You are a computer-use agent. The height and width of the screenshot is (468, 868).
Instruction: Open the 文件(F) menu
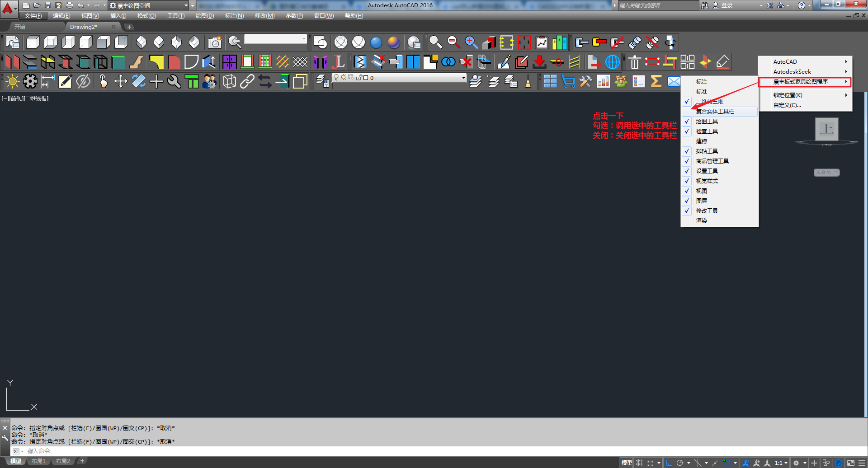33,16
